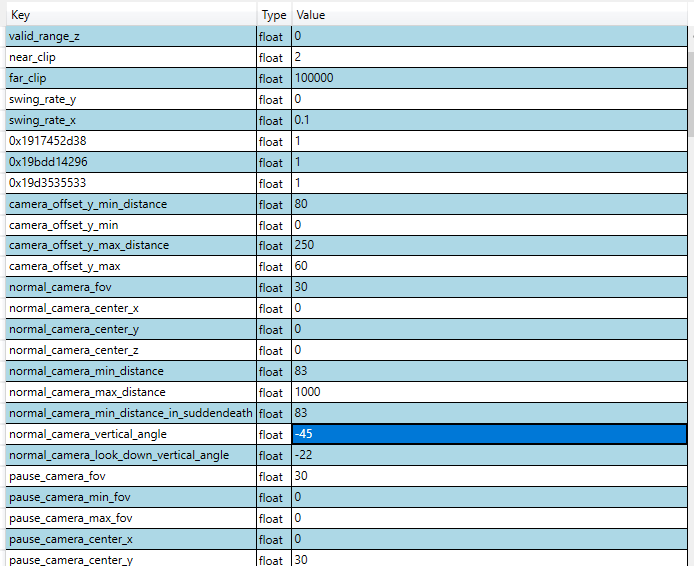Edit camera_offset_y_max_distance value 250
Image resolution: width=694 pixels, height=566 pixels.
[490, 246]
